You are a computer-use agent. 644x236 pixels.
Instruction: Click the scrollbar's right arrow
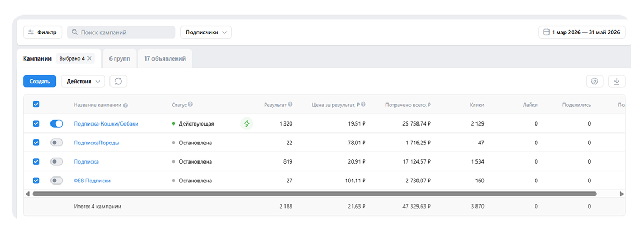coord(621,194)
